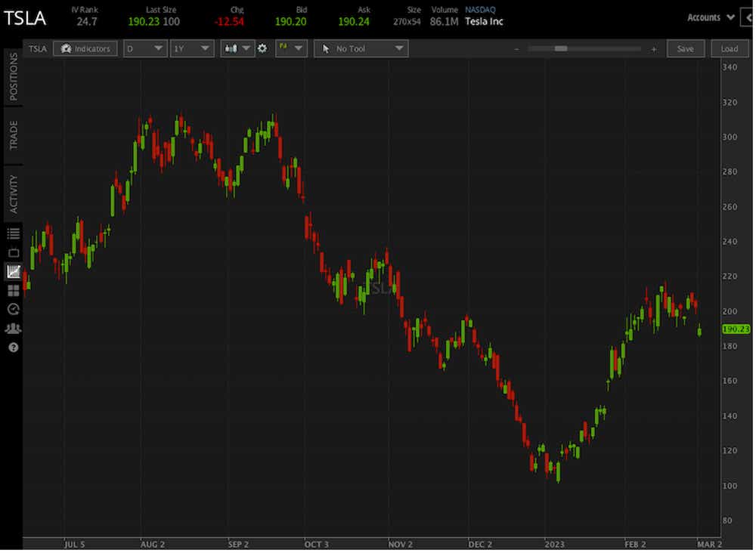This screenshot has width=756, height=553.
Task: Open the grid layout sidebar icon
Action: 13,292
